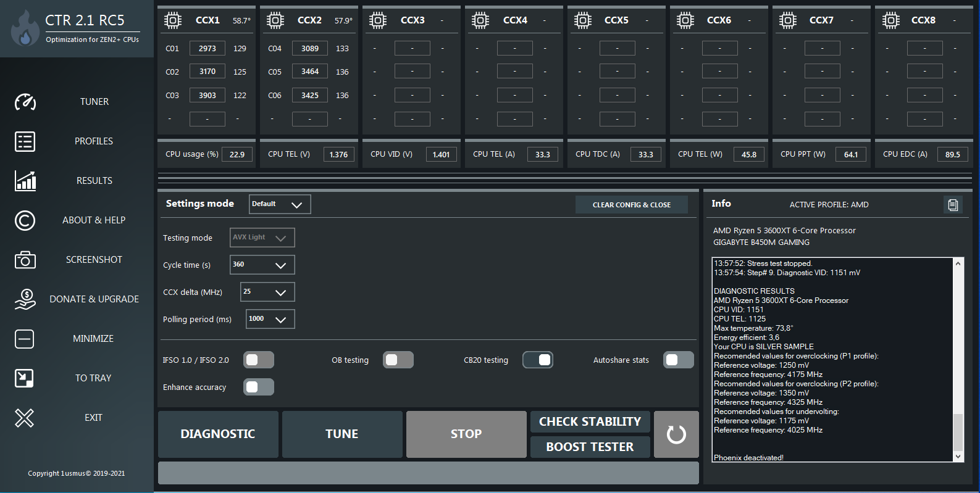
Task: Click the Info log scrollbar down arrow
Action: coord(958,457)
